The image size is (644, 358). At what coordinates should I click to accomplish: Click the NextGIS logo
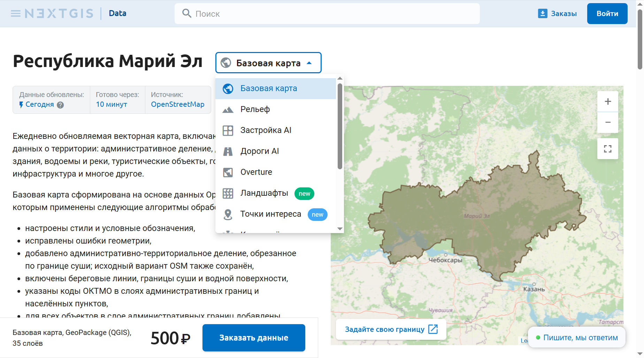tap(59, 14)
